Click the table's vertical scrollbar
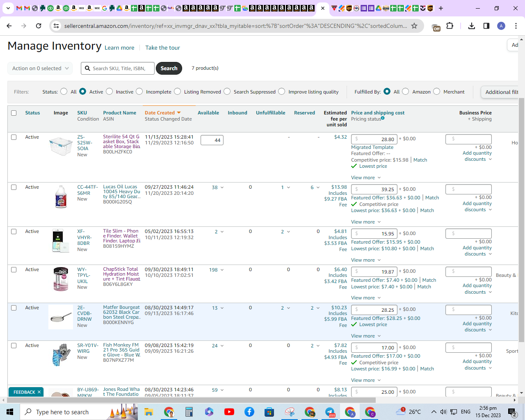 coord(522,219)
